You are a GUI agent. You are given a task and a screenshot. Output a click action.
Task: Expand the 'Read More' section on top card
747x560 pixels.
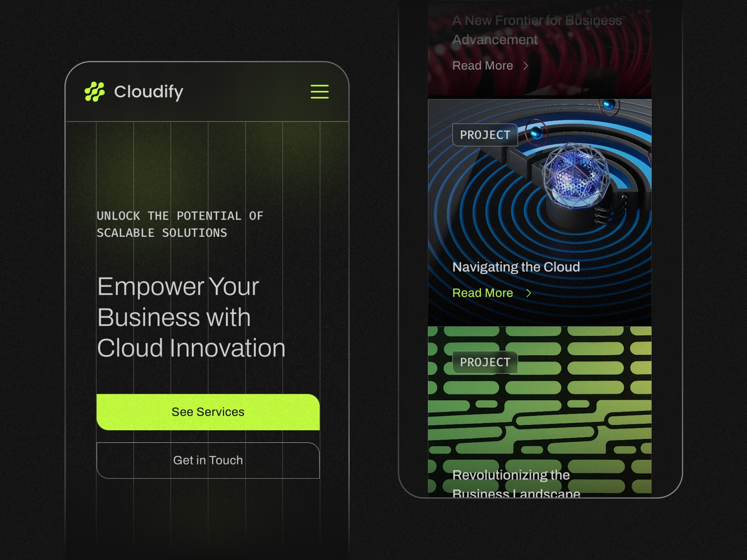pos(482,65)
